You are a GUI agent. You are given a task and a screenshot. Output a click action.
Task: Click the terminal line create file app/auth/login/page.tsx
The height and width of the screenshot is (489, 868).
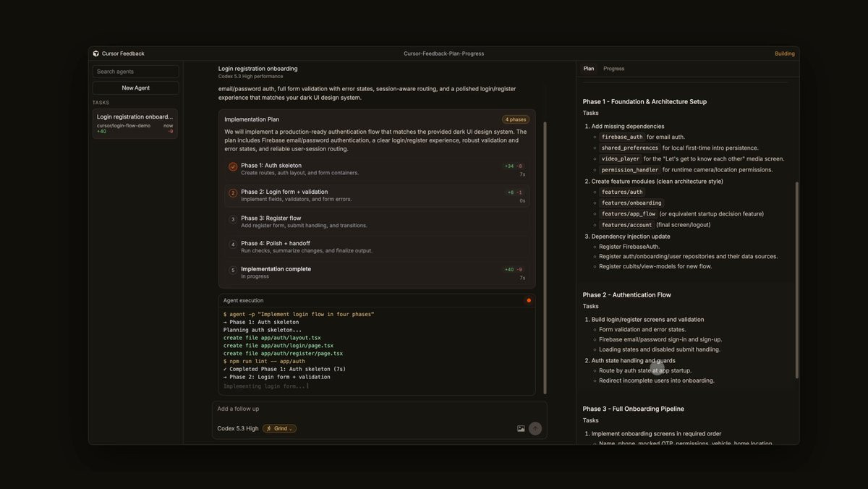(x=278, y=346)
